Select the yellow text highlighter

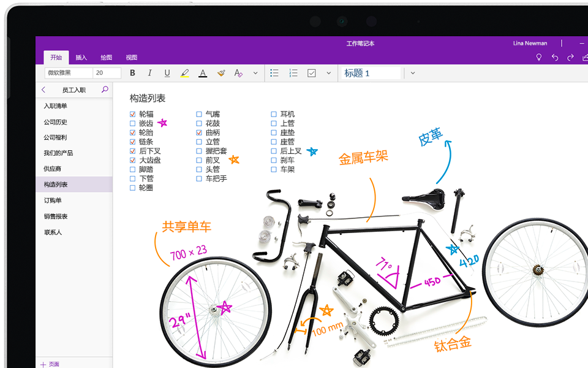[184, 73]
